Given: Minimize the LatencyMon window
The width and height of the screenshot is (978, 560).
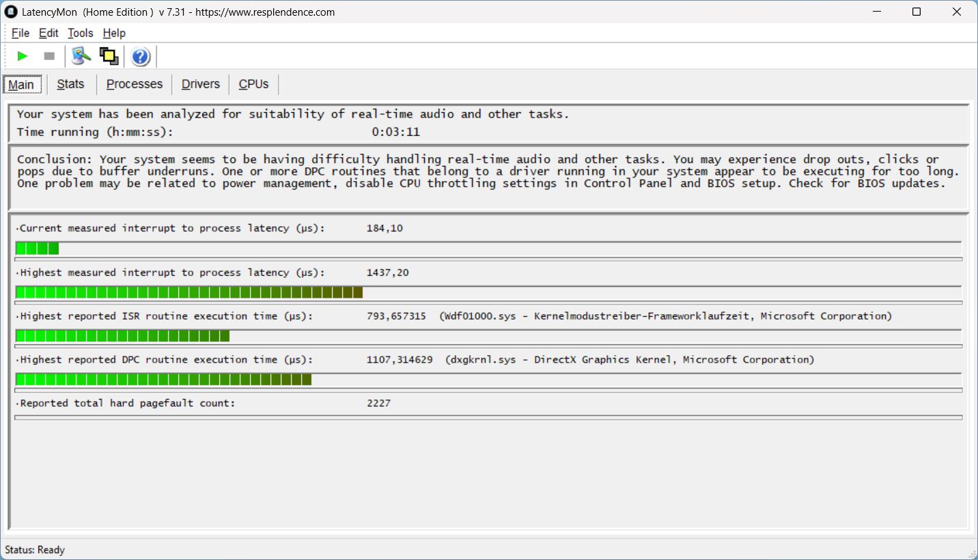Looking at the screenshot, I should pyautogui.click(x=877, y=12).
